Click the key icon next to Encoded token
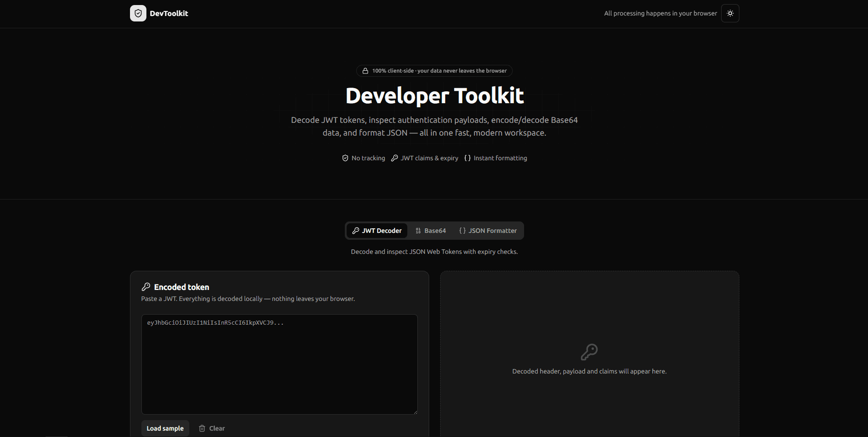 [146, 287]
